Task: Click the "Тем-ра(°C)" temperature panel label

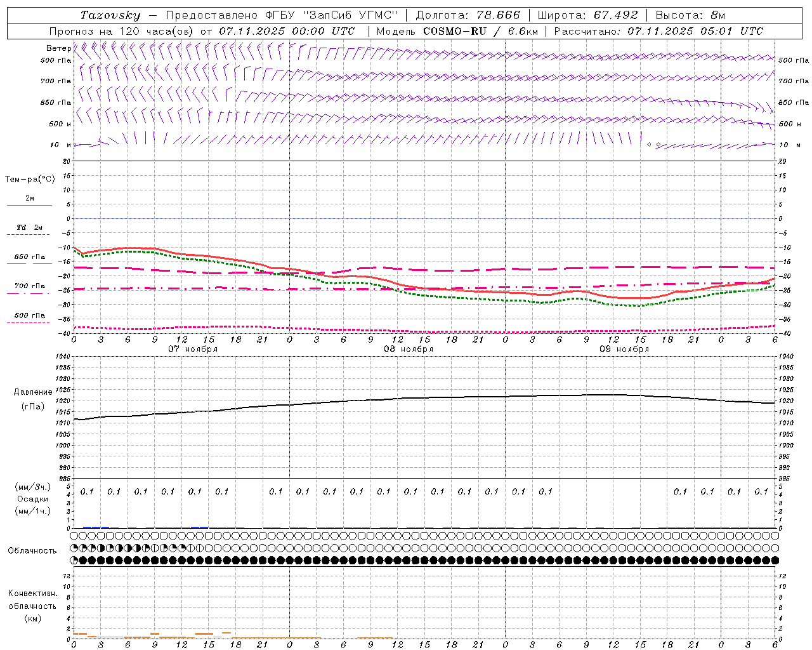Action: (x=30, y=179)
